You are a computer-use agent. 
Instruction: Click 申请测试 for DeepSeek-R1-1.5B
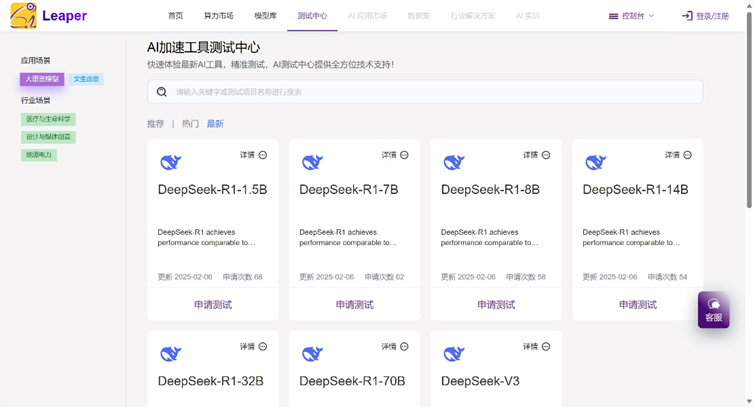(213, 305)
